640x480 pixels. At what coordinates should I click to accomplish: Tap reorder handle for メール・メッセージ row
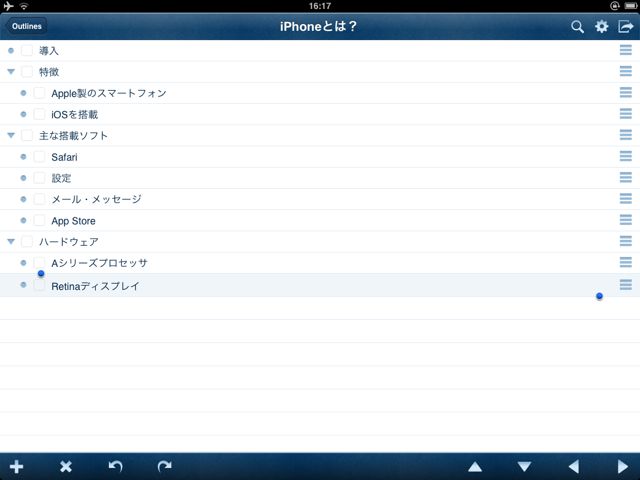click(625, 198)
